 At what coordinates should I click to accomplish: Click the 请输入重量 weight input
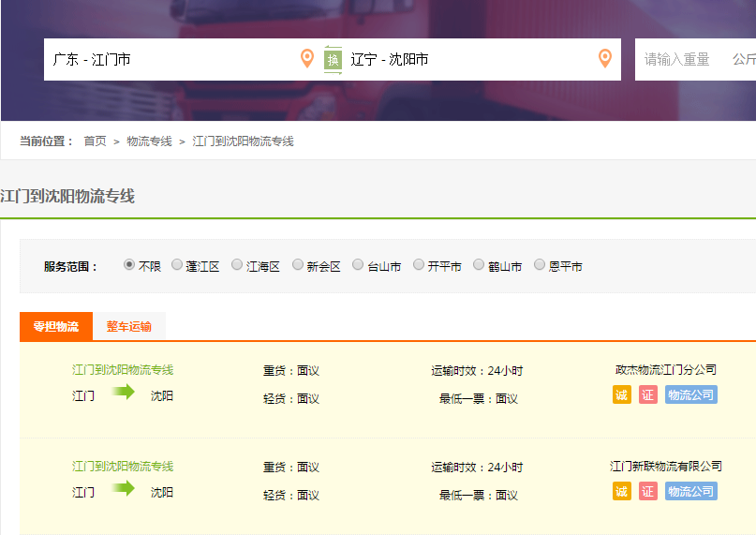click(x=677, y=59)
